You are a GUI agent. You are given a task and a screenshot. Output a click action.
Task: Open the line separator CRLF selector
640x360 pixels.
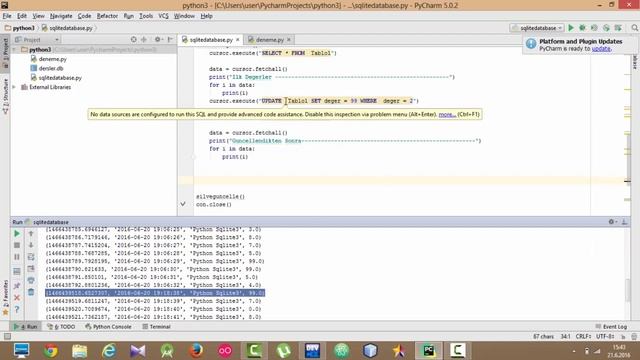(583, 337)
